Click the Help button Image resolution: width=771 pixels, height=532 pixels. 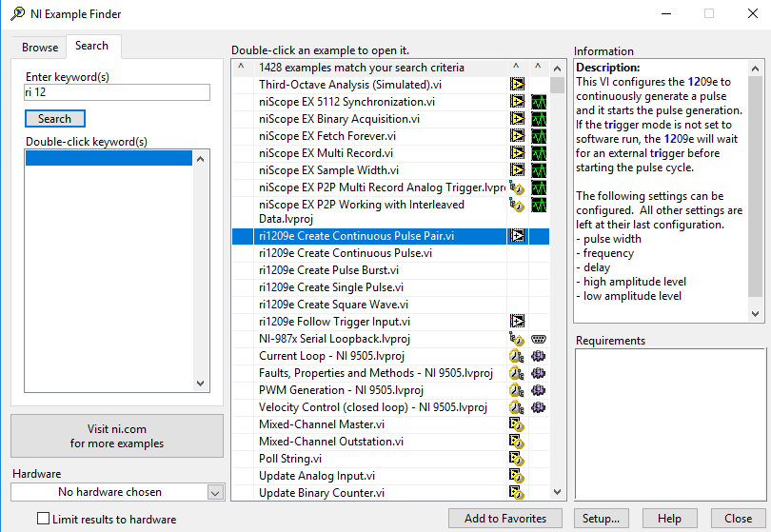670,519
